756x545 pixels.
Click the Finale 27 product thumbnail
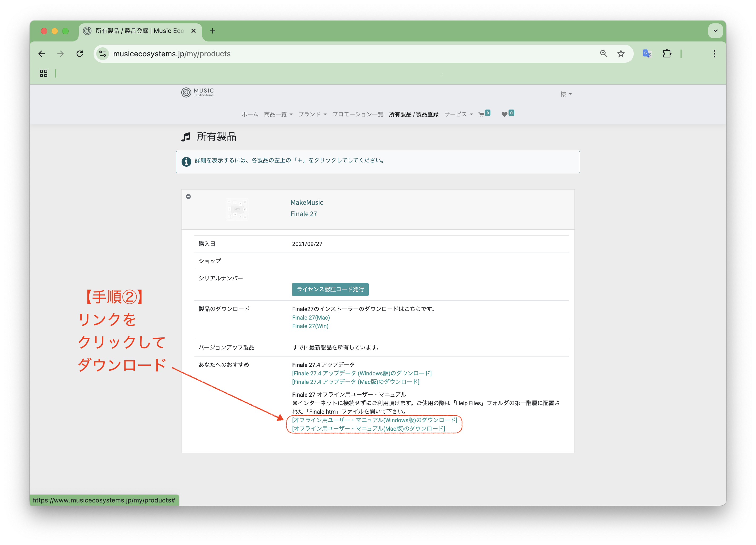237,209
